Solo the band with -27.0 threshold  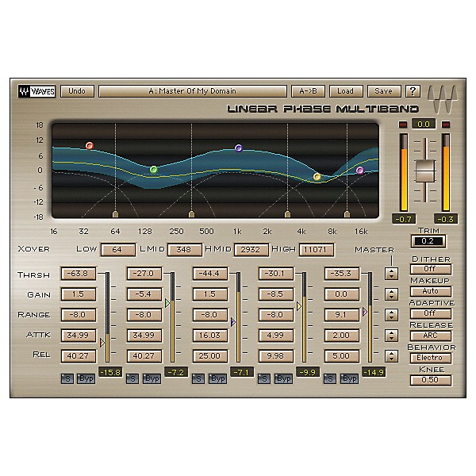click(x=132, y=379)
